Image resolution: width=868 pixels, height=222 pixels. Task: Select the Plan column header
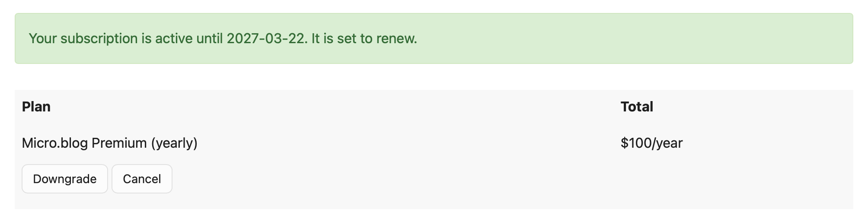36,107
